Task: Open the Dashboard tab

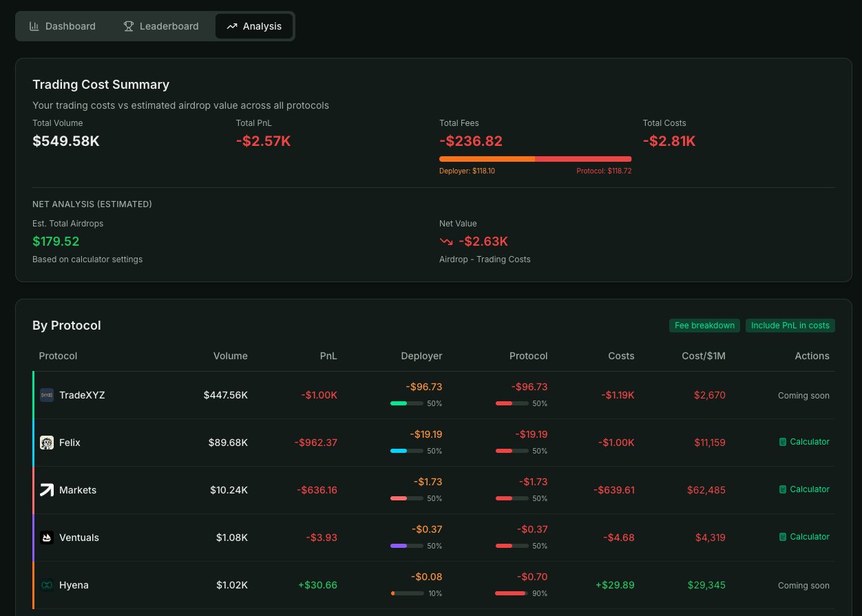Action: coord(63,26)
